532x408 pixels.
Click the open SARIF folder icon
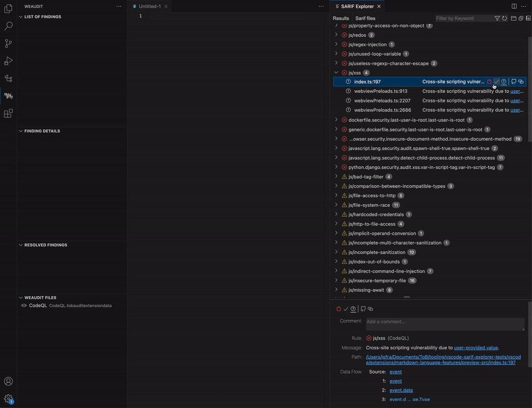pos(513,18)
